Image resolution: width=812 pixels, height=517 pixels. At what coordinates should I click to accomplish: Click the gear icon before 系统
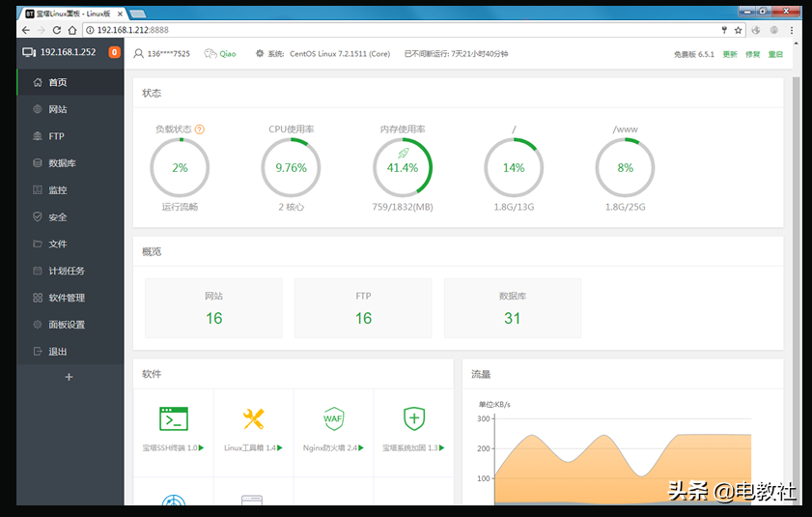[260, 53]
